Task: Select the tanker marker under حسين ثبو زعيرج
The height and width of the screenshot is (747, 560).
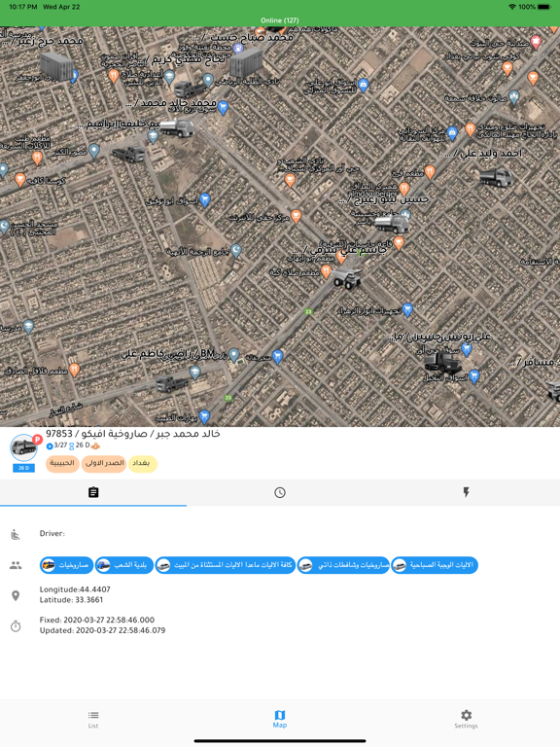Action: (392, 224)
